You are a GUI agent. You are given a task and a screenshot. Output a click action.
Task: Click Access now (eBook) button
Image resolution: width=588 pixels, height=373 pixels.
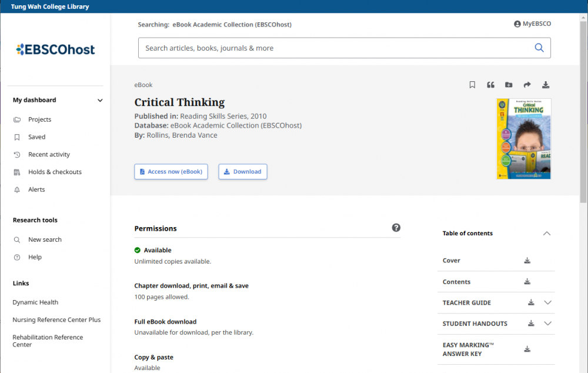pos(171,171)
